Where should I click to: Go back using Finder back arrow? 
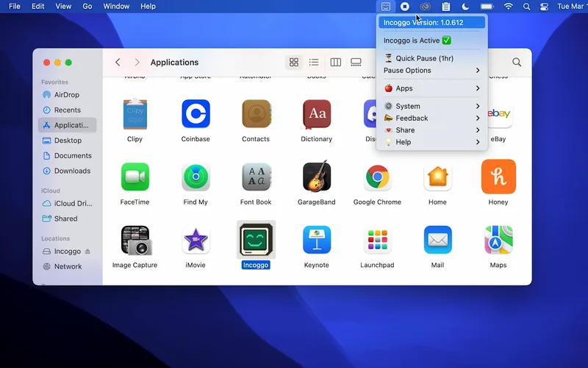[x=118, y=63]
